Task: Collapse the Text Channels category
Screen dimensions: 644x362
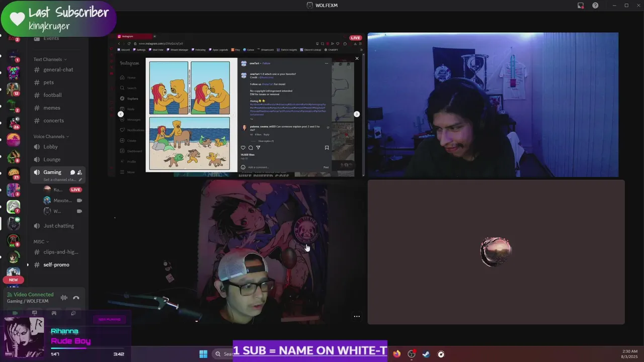Action: click(50, 59)
